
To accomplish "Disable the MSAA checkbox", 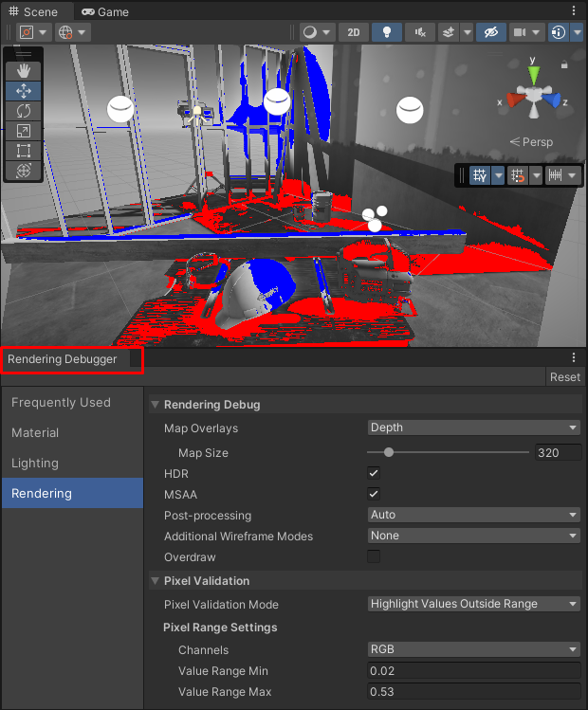I will pos(374,494).
